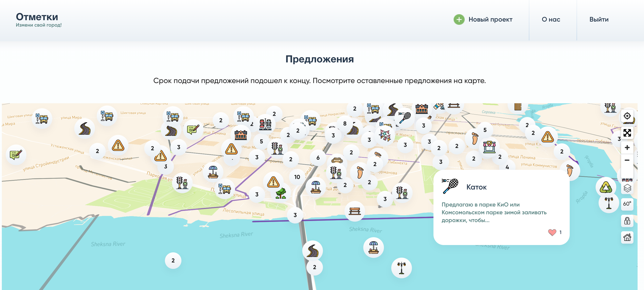Toggle fullscreen map mode
Screen dimensions: 644x290
(627, 133)
